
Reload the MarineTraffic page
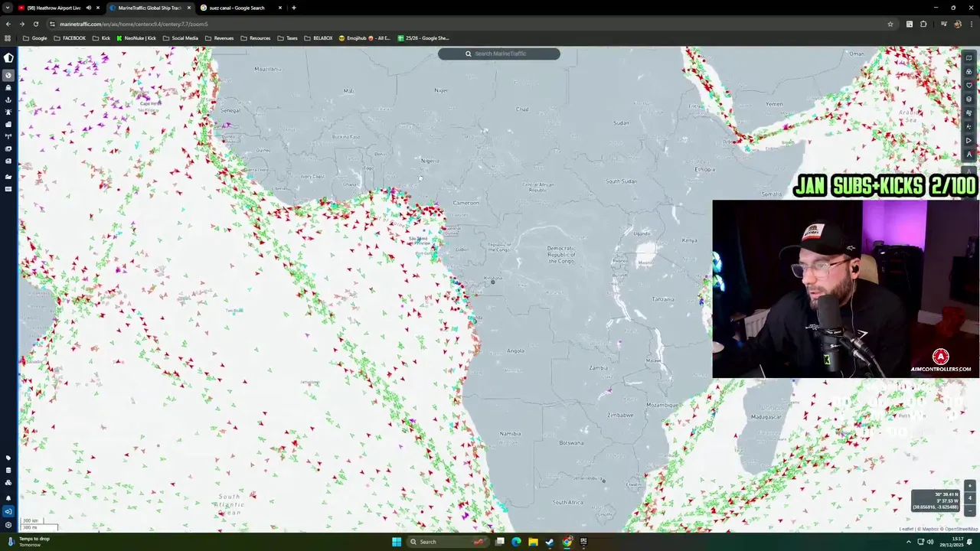pos(35,24)
